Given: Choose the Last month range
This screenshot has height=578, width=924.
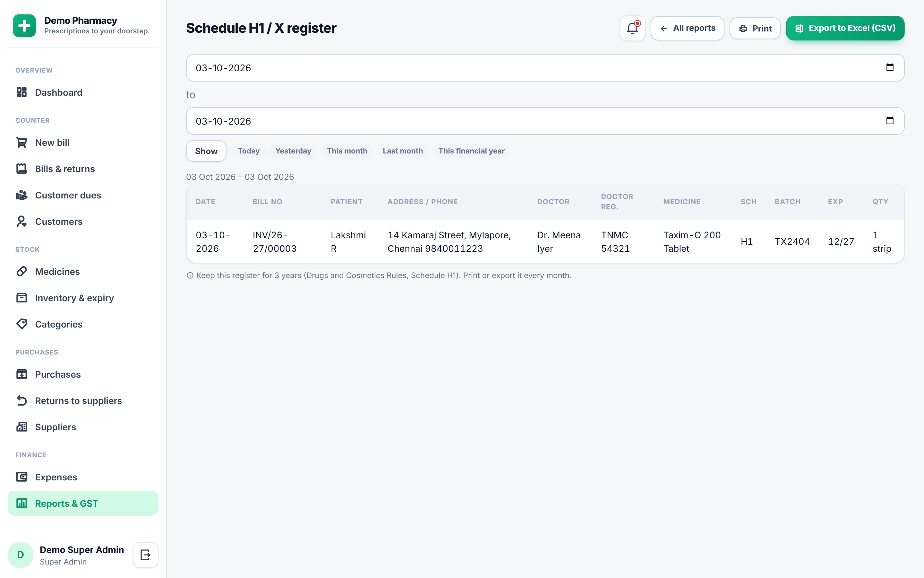Looking at the screenshot, I should tap(403, 151).
